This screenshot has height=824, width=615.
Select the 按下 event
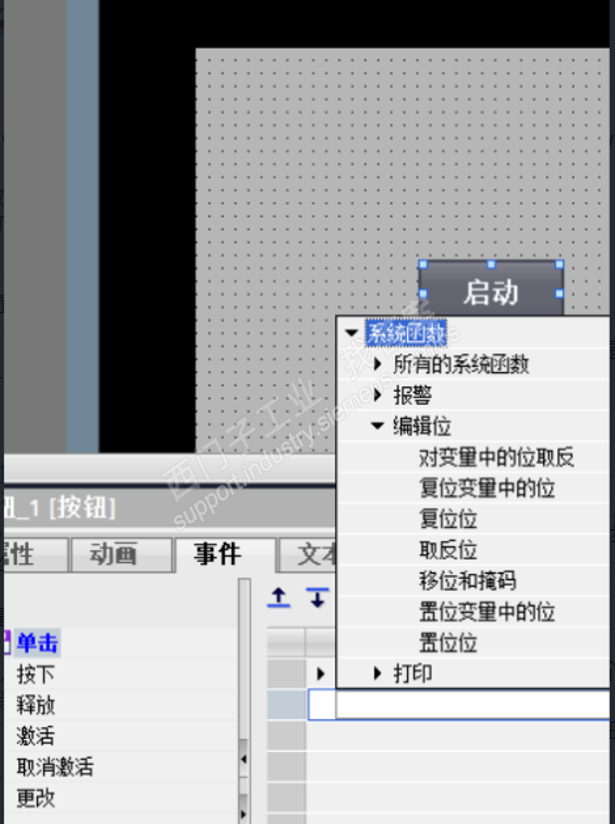(x=35, y=674)
